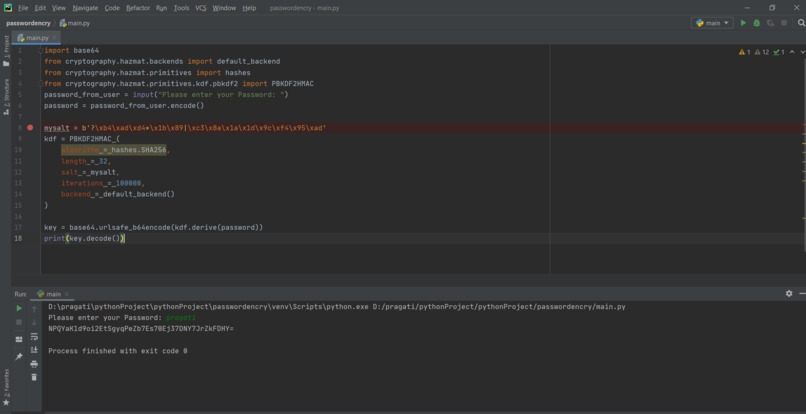
Task: Click the yellow warning count icon
Action: [x=744, y=52]
